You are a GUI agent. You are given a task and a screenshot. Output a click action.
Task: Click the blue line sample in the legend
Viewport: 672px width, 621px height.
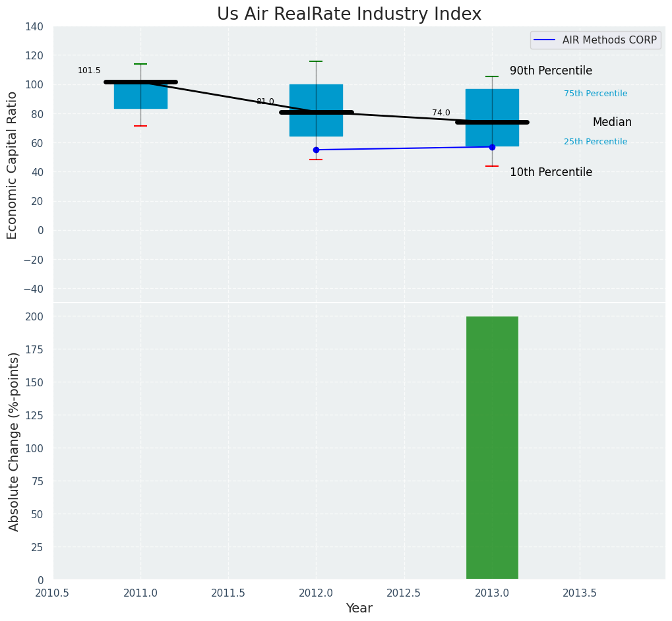[545, 40]
